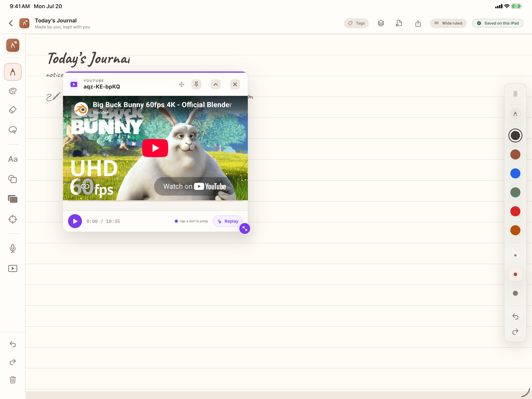
Task: Click the Replay button
Action: point(228,221)
